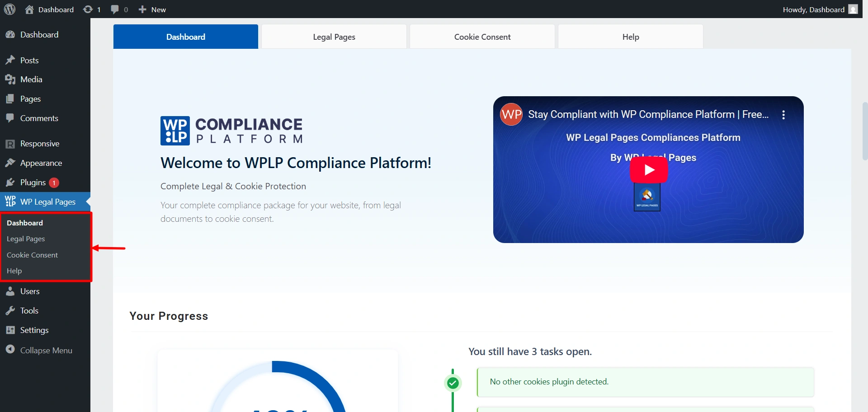Switch to the Legal Pages tab
The height and width of the screenshot is (412, 868).
(x=334, y=37)
